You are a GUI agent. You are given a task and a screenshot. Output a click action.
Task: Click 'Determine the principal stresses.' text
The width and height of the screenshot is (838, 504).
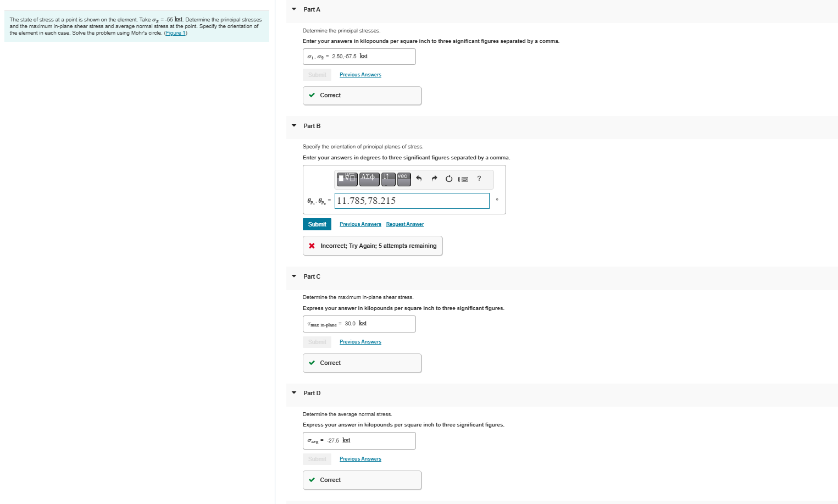(x=341, y=31)
